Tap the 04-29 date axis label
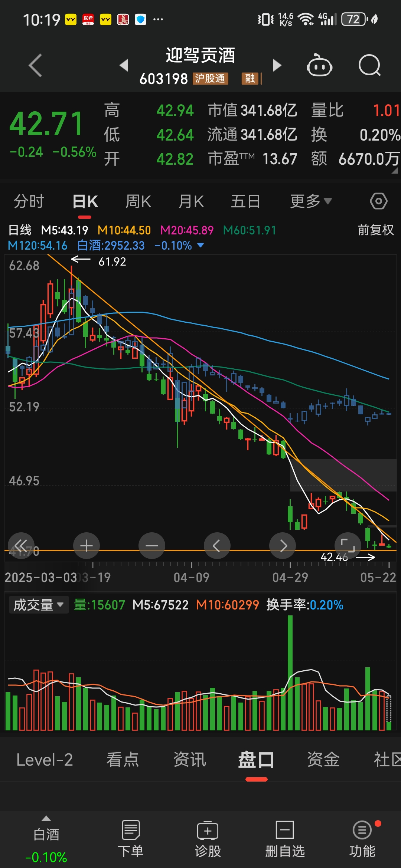The height and width of the screenshot is (868, 401). 290,577
